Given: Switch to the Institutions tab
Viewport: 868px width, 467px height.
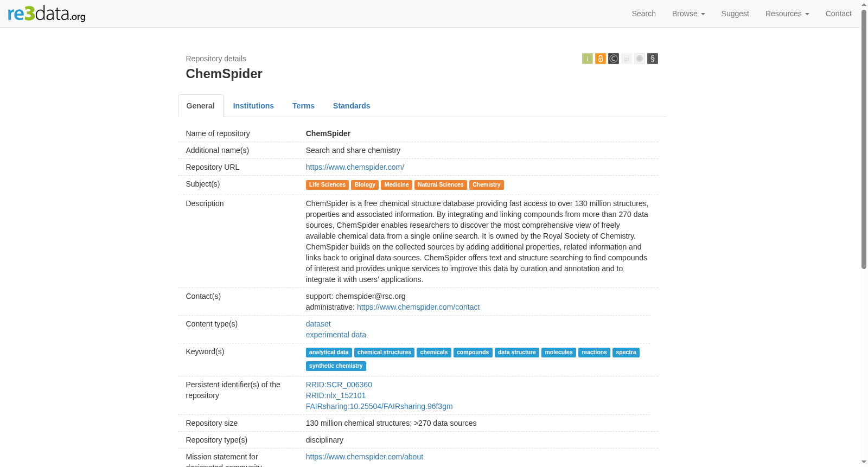Looking at the screenshot, I should coord(253,106).
